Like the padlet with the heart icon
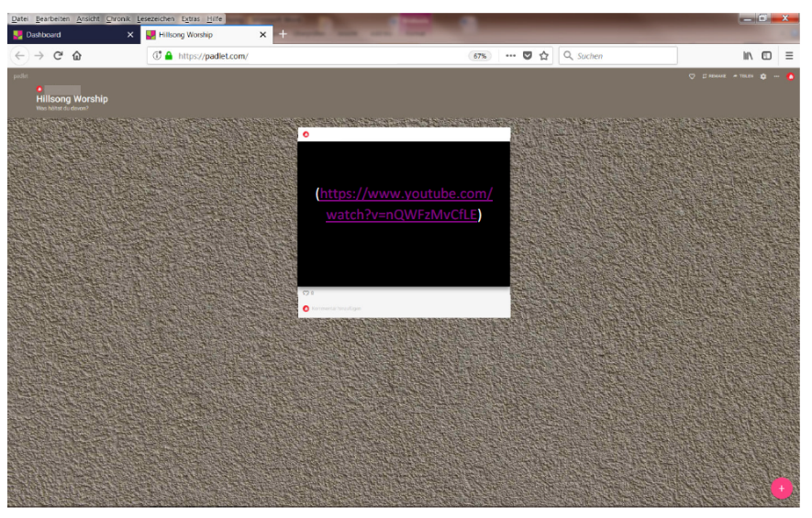The height and width of the screenshot is (518, 812). (692, 76)
